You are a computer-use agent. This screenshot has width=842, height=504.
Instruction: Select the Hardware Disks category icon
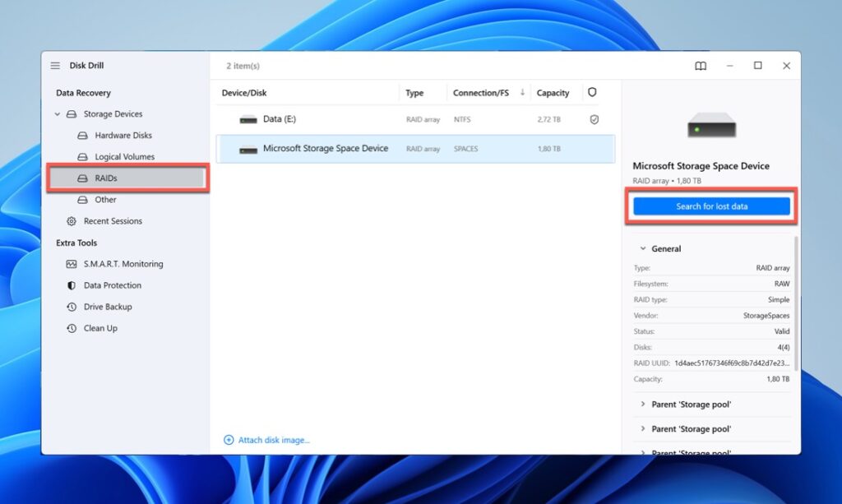[82, 135]
